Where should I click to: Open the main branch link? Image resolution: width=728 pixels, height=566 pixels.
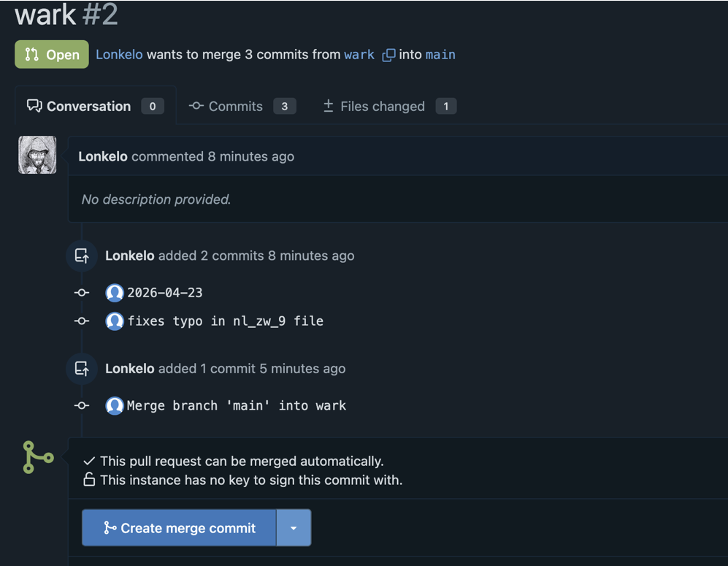pos(440,55)
